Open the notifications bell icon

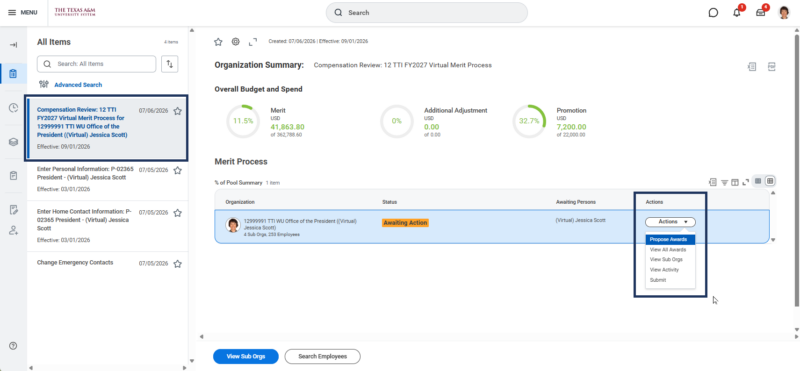click(737, 13)
